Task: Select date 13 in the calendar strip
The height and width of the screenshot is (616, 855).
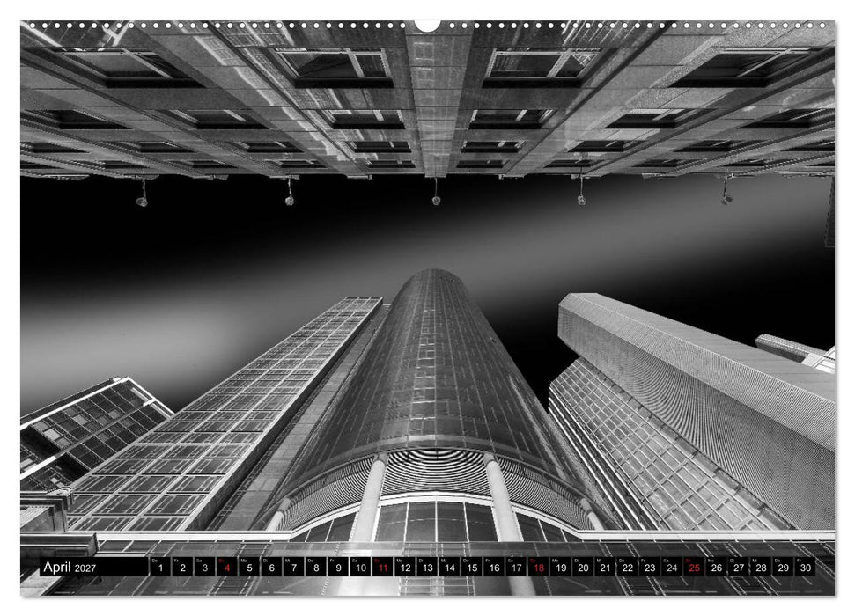Action: [427, 567]
